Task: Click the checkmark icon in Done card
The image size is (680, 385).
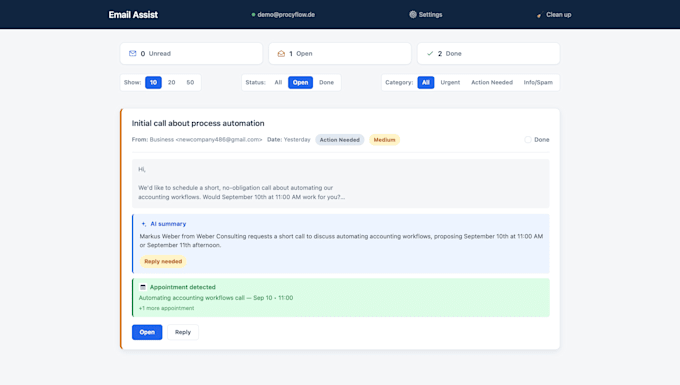Action: tap(430, 53)
